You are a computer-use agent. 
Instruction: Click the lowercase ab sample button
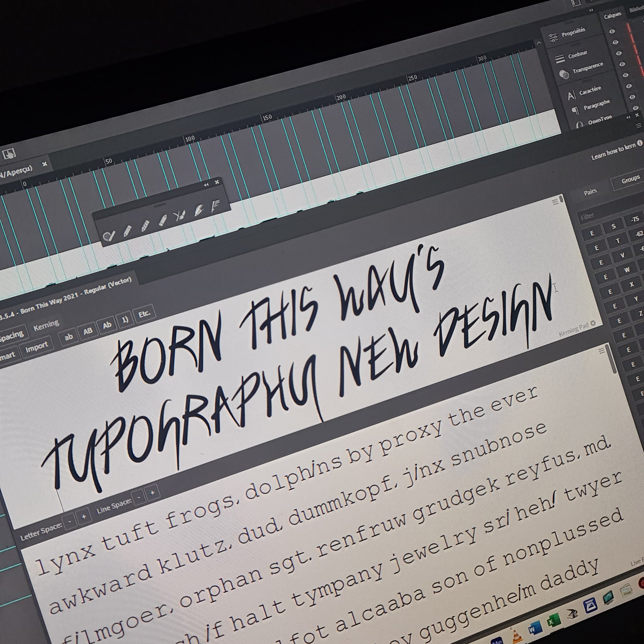[x=69, y=337]
